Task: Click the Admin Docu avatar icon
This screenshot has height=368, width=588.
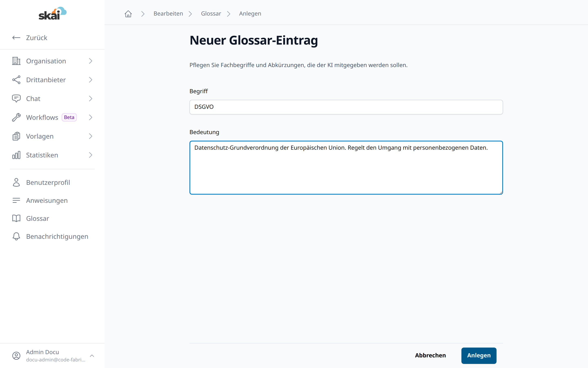Action: click(x=16, y=356)
